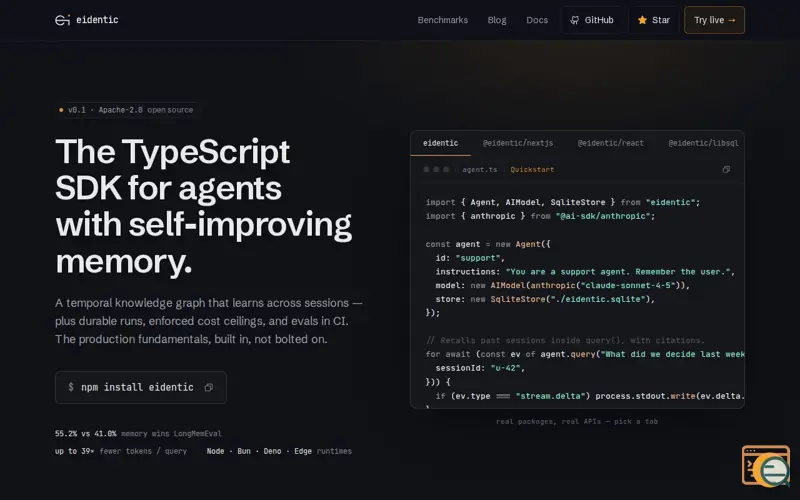Go to the Blog
Image resolution: width=800 pixels, height=500 pixels.
496,20
